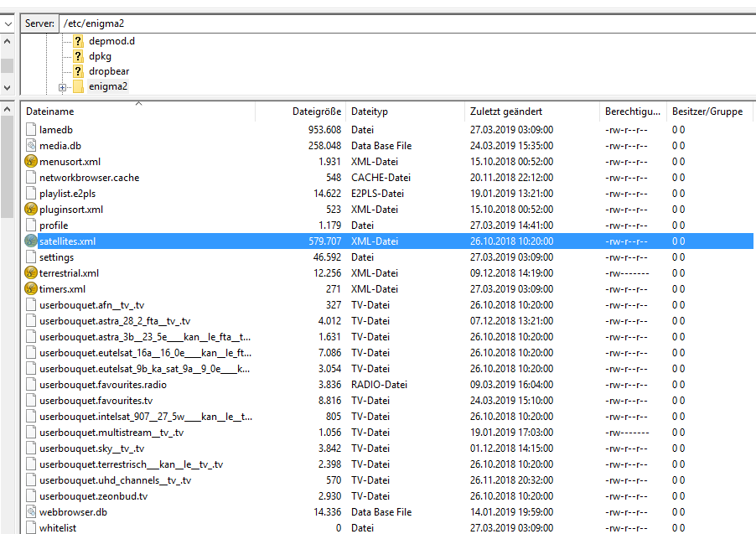Select the whitelist file name
This screenshot has width=756, height=534.
pos(58,528)
